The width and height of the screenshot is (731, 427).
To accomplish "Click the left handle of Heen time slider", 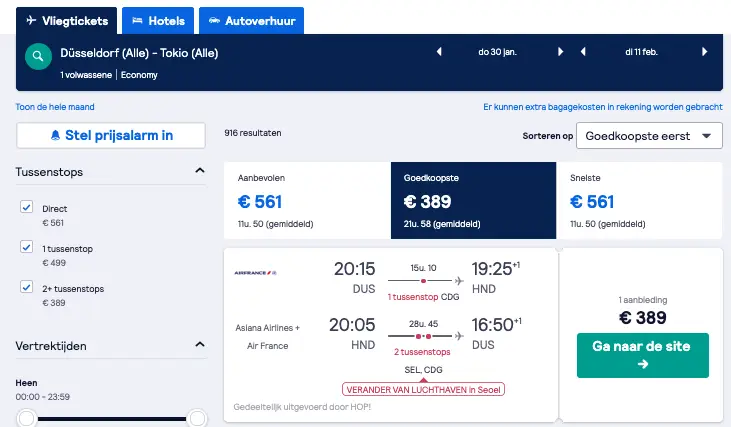I will [27, 418].
